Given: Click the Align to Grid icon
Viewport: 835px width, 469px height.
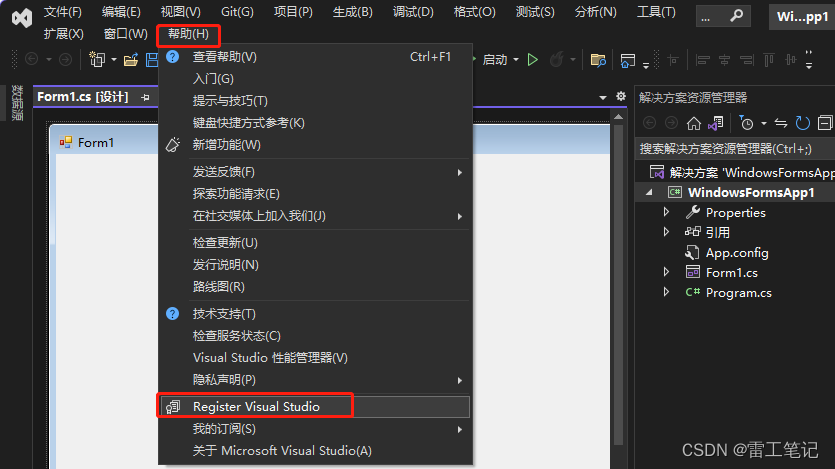Looking at the screenshot, I should [x=673, y=60].
